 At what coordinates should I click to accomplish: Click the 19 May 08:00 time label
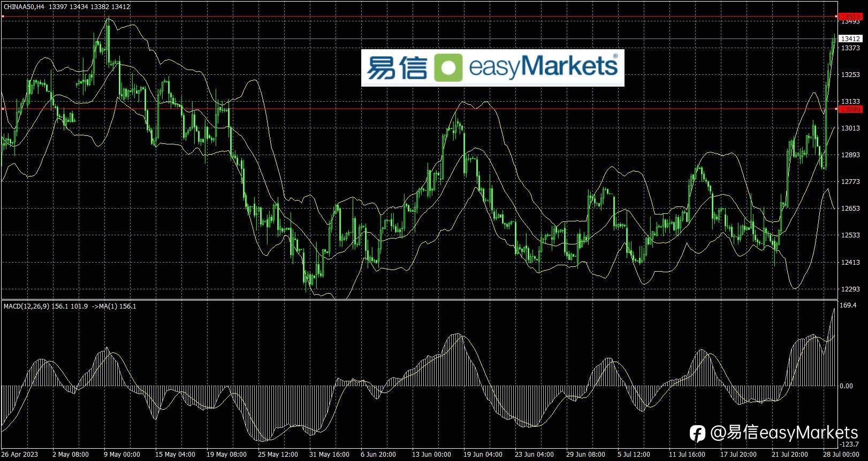tap(226, 455)
